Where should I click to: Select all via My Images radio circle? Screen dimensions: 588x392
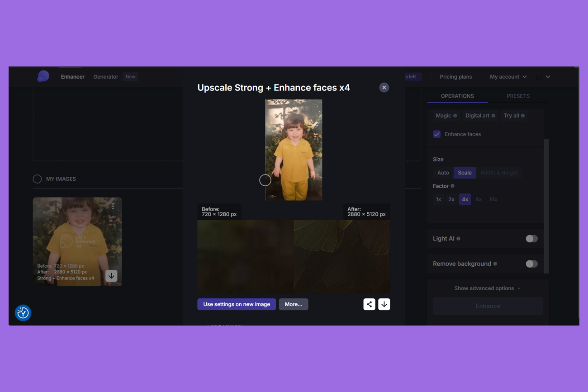pyautogui.click(x=38, y=179)
